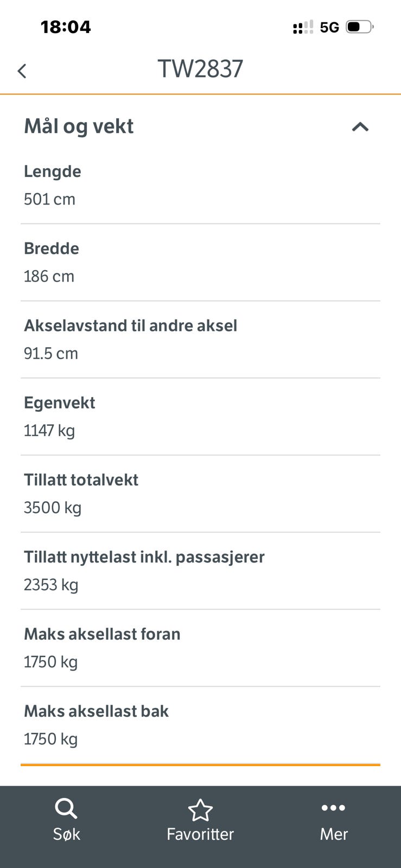Select Maks aksellast bak row
This screenshot has height=868, width=401.
pos(200,725)
